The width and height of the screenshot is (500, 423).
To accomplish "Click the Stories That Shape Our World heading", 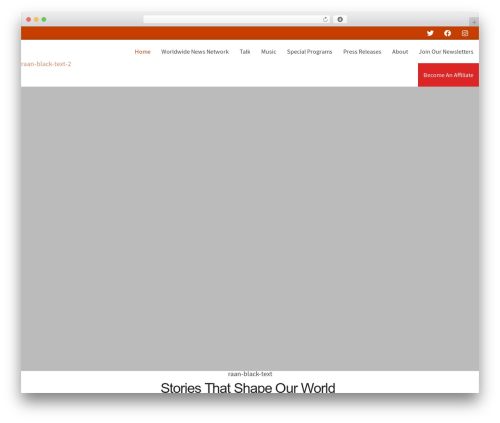I will (x=248, y=388).
